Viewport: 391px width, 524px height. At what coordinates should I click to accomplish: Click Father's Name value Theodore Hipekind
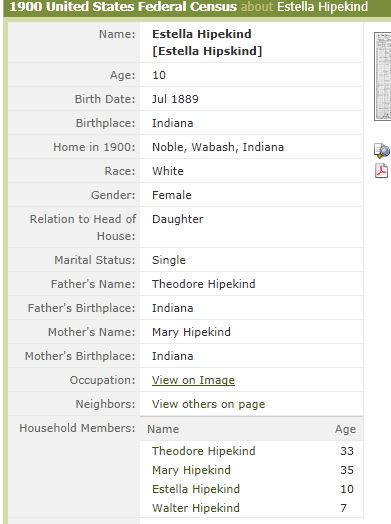coord(204,284)
